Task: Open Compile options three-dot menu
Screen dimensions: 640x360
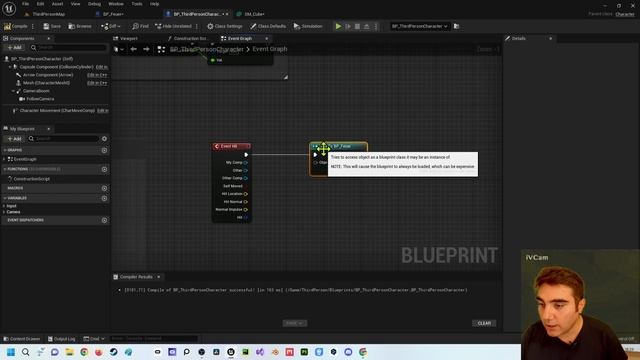Action: coord(33,26)
